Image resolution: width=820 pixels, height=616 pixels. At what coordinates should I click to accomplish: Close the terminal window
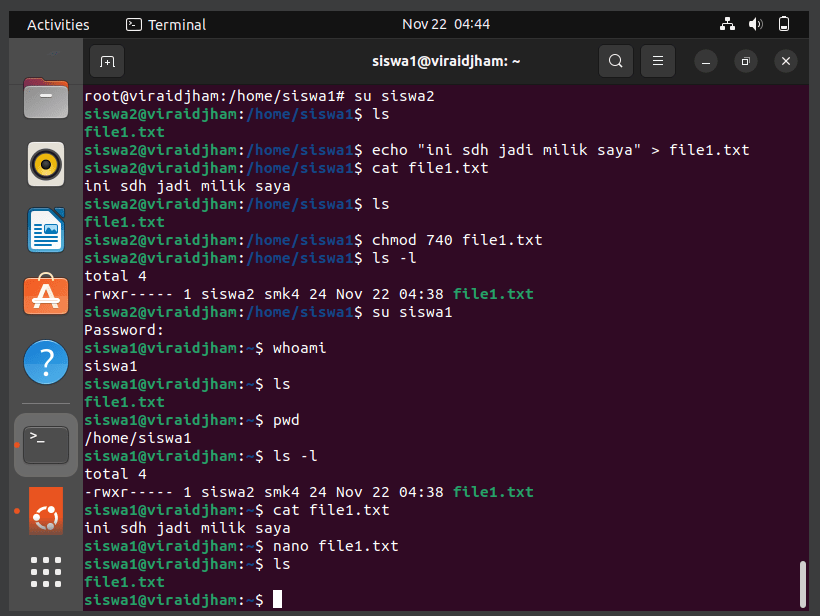785,62
